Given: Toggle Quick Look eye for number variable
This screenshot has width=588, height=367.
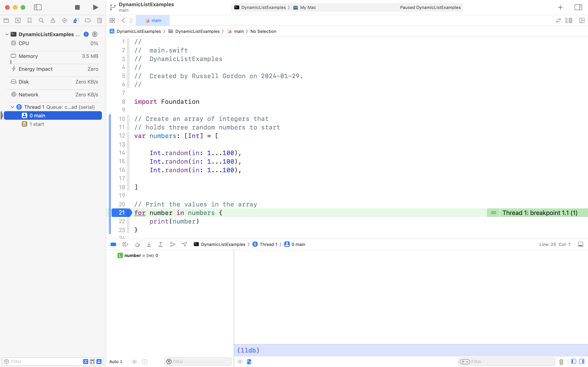Looking at the screenshot, I should pyautogui.click(x=135, y=361).
